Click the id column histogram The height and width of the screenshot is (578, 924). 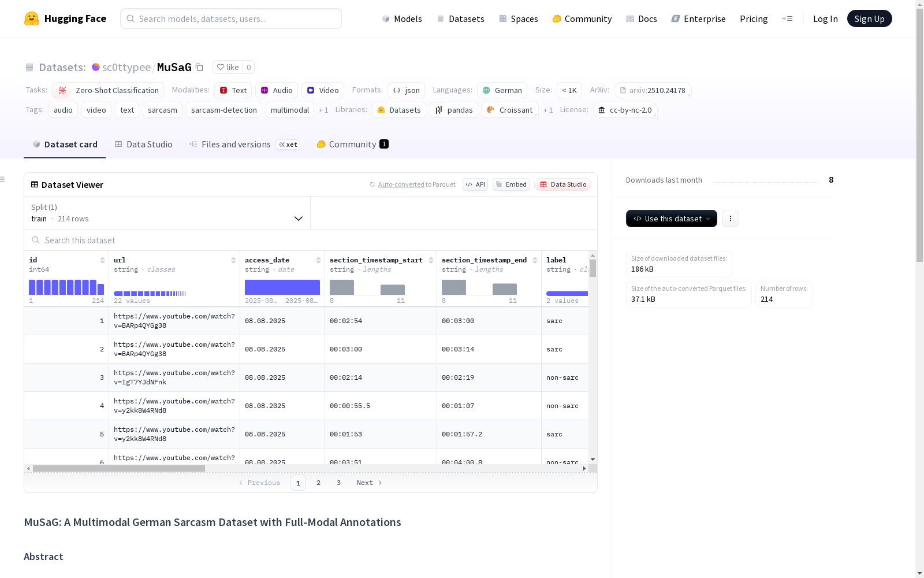click(66, 287)
